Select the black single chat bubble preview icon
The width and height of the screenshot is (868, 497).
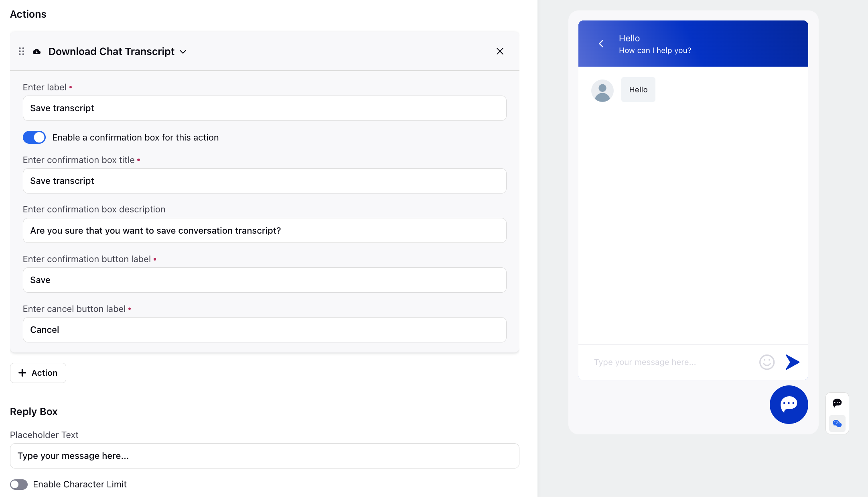837,403
